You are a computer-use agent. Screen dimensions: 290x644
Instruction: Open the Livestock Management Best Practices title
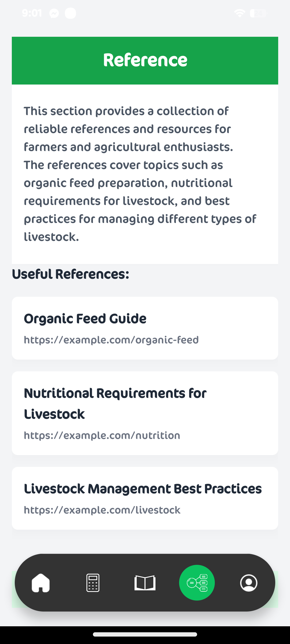pos(143,489)
